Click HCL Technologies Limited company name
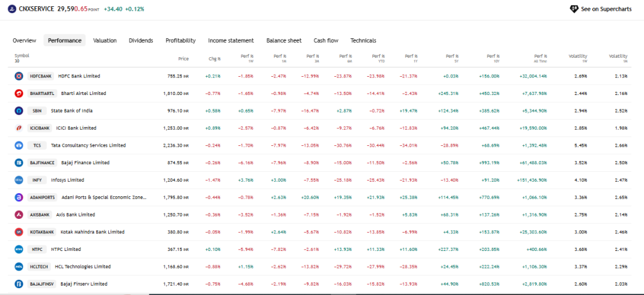 (x=82, y=267)
